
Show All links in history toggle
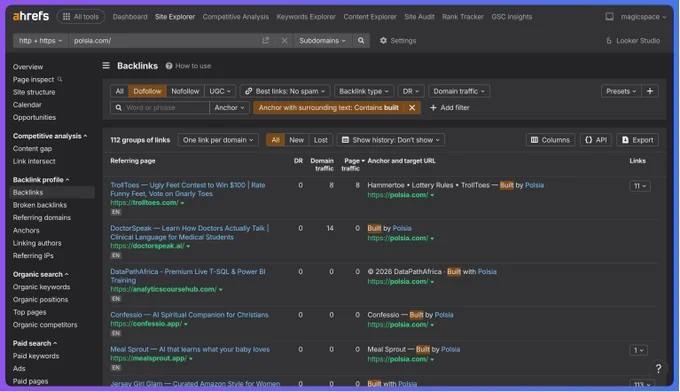[275, 140]
